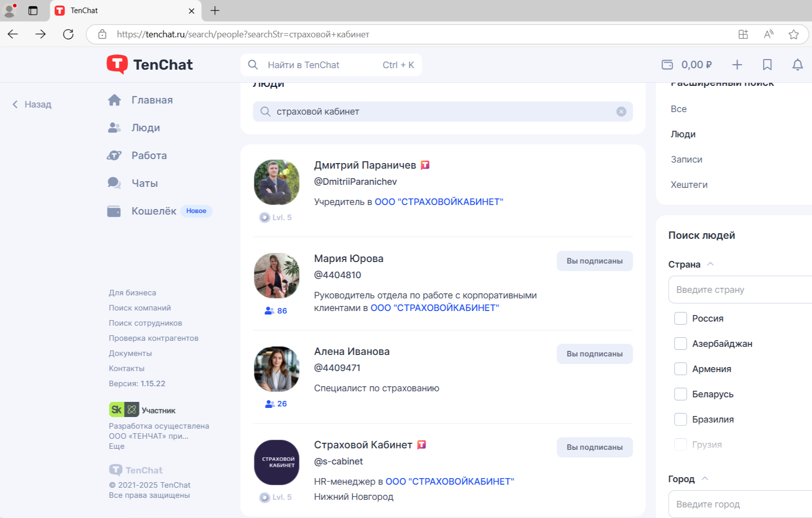Viewport: 812px width, 518px height.
Task: Open a new browser tab
Action: coord(215,11)
